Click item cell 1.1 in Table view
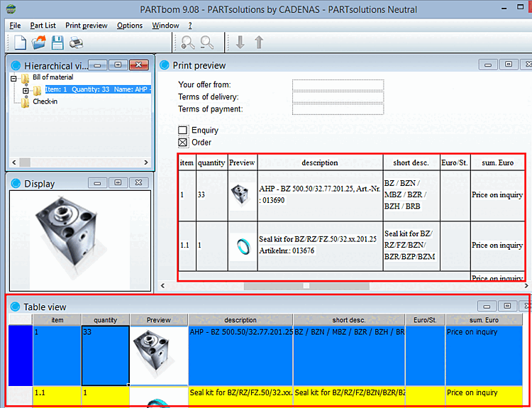 click(x=57, y=396)
